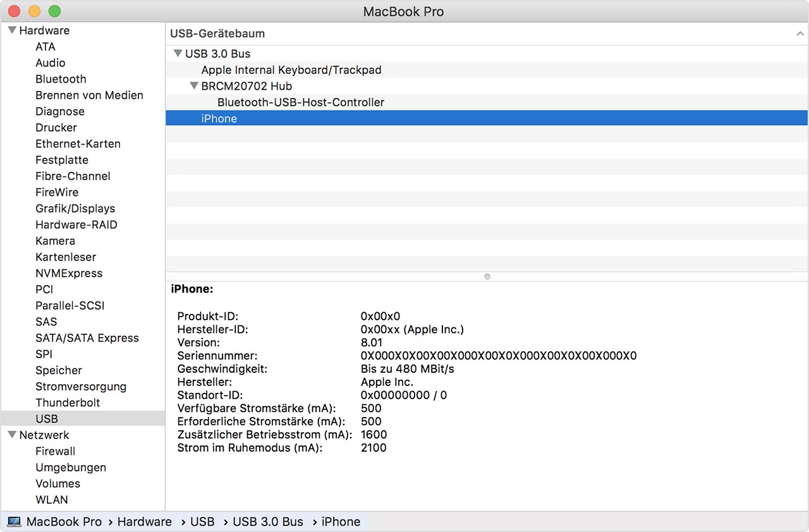
Task: Select Apple Internal Keyboard/Trackpad device
Action: 487,70
